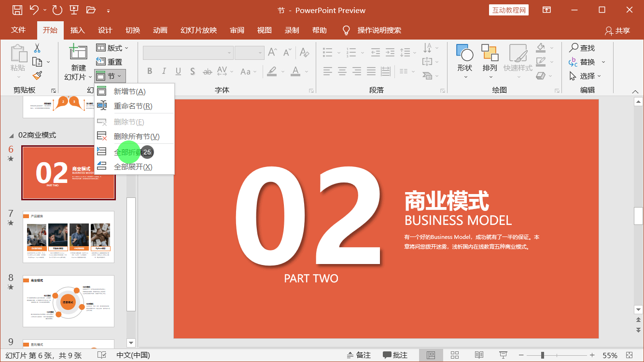This screenshot has width=644, height=362.
Task: Click the New Slide icon
Action: (78, 53)
